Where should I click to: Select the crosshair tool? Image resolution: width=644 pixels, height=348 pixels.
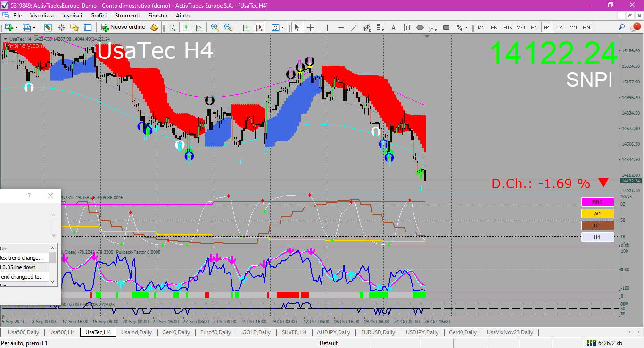(310, 27)
